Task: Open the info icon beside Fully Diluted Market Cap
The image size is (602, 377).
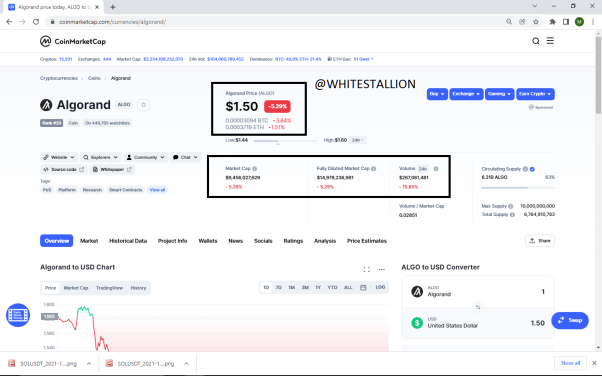Action: [x=374, y=169]
